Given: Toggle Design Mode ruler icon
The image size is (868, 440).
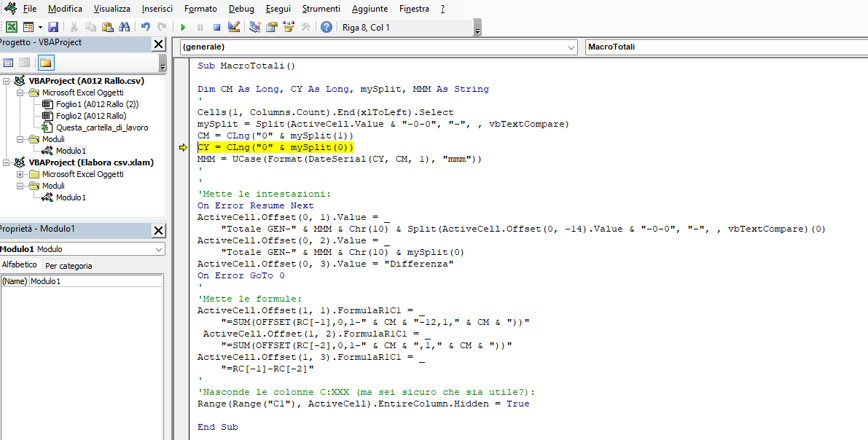Looking at the screenshot, I should [x=234, y=27].
